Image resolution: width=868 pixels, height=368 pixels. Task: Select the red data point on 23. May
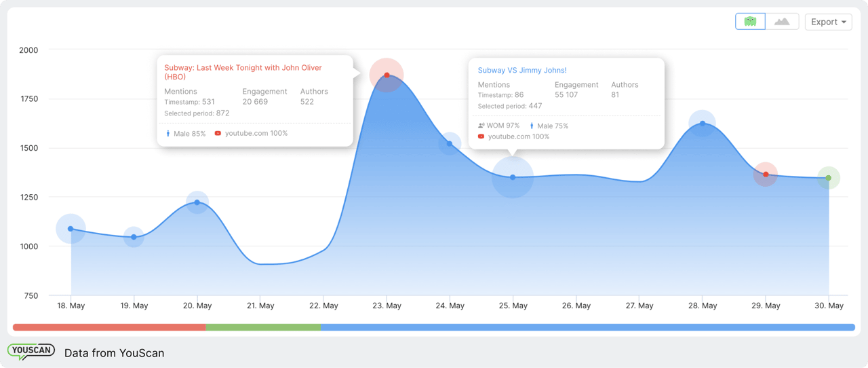pos(387,75)
